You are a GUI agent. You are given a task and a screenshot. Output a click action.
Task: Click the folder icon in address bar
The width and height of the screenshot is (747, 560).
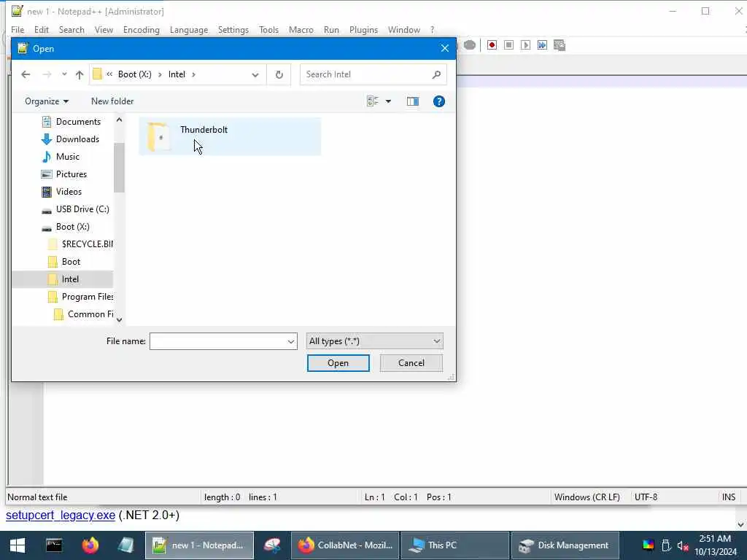click(97, 74)
